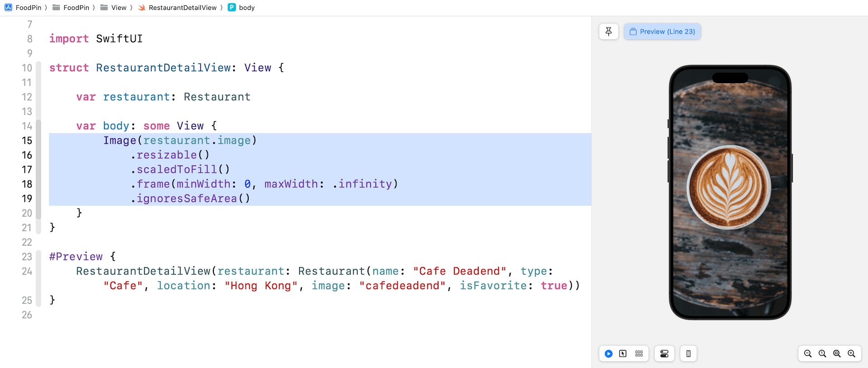Open the View folder breadcrumb

pyautogui.click(x=118, y=8)
